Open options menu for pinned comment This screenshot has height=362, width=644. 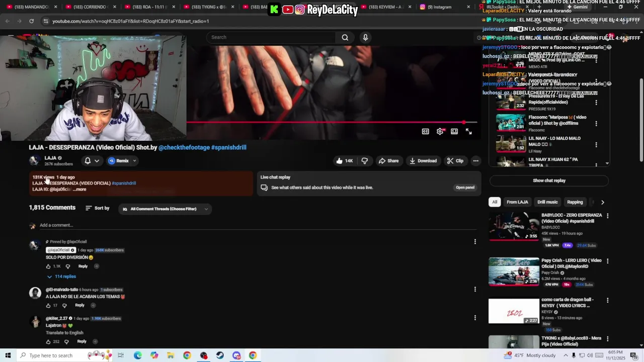(x=475, y=242)
